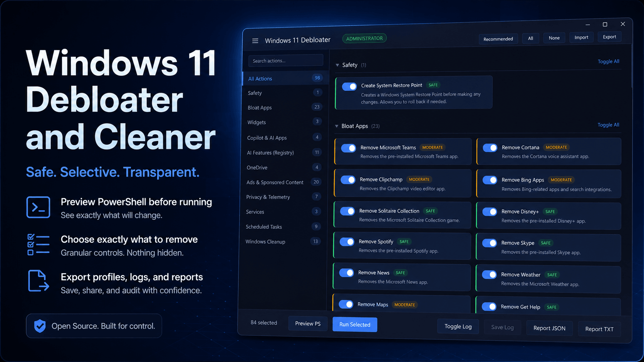
Task: Maximize the Debloater window
Action: (605, 24)
